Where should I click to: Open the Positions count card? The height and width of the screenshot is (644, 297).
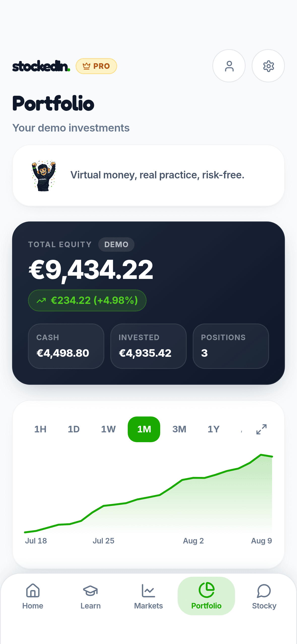point(231,346)
